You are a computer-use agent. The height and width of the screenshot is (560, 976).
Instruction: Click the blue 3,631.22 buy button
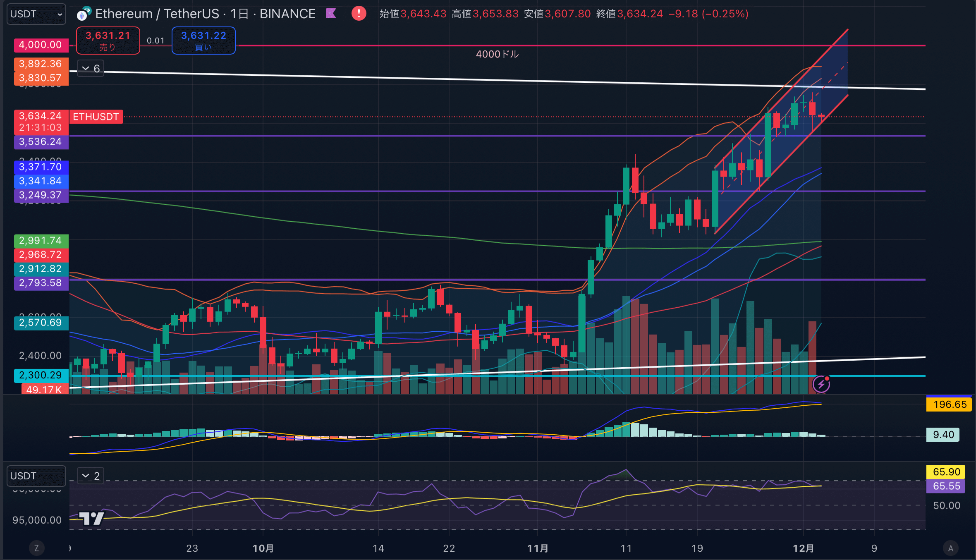(x=203, y=41)
